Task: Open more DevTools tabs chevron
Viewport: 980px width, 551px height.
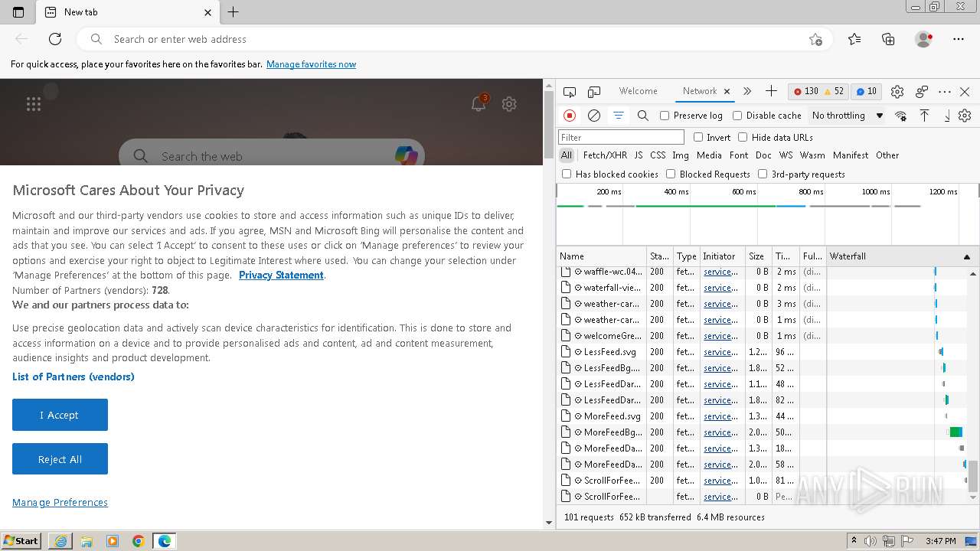Action: (x=747, y=91)
